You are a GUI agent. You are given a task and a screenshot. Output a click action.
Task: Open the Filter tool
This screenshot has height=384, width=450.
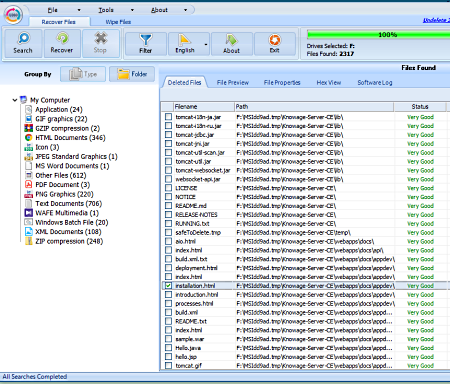pyautogui.click(x=146, y=44)
